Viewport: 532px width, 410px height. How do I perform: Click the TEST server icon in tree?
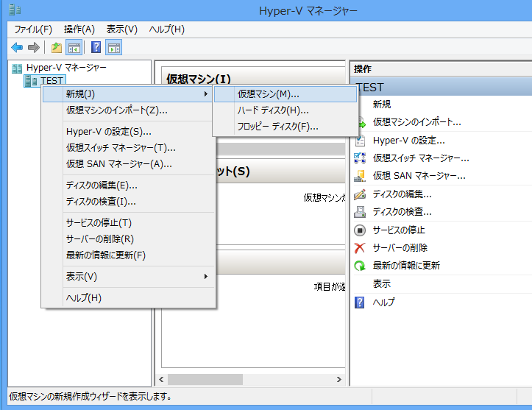click(x=31, y=81)
